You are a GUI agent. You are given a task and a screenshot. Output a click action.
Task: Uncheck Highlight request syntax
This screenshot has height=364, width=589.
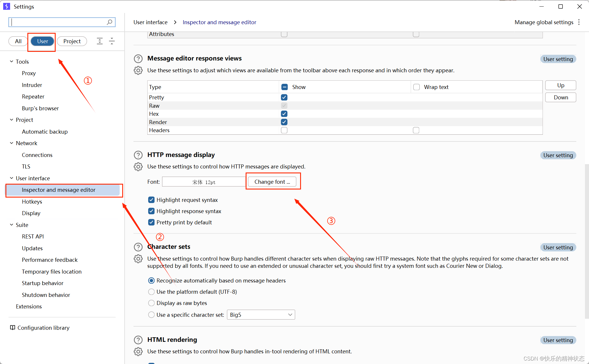151,200
